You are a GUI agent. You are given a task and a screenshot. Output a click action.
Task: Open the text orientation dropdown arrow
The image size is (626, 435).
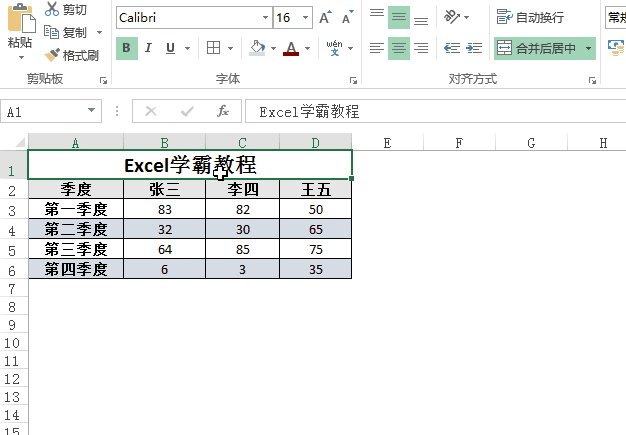(467, 17)
